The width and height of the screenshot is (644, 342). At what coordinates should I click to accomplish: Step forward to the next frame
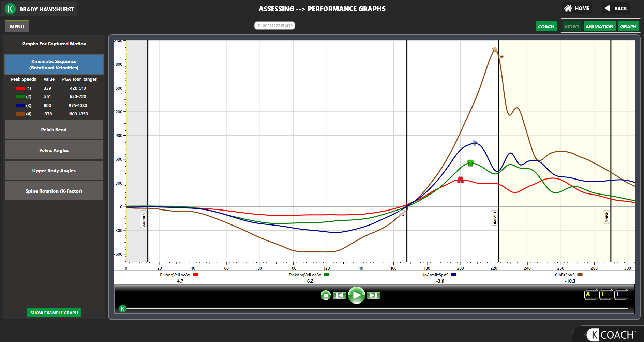click(x=373, y=295)
